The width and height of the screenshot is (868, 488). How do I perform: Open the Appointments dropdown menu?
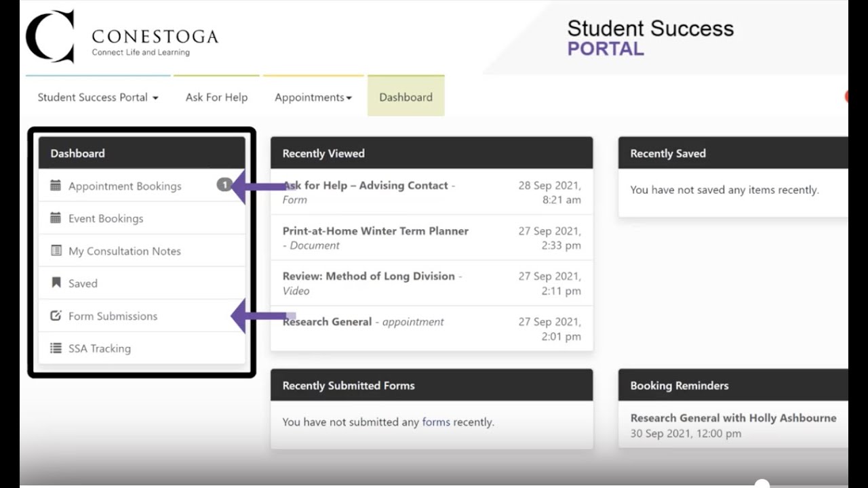313,98
